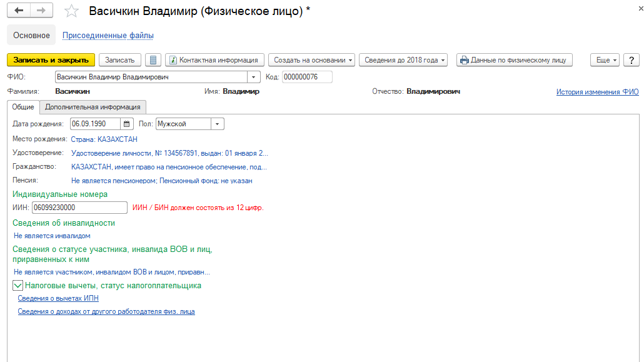This screenshot has height=362, width=644.
Task: Select the Общие tab
Action: tap(23, 107)
